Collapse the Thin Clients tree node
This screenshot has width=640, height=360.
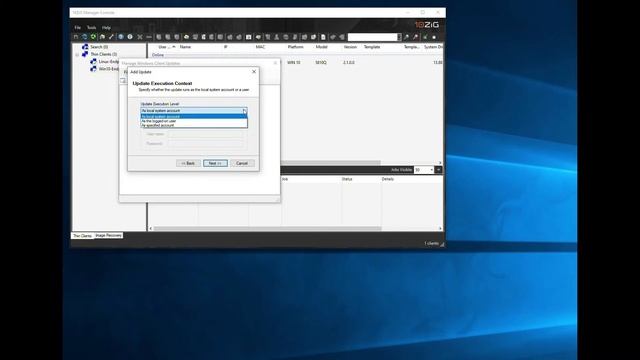[77, 54]
